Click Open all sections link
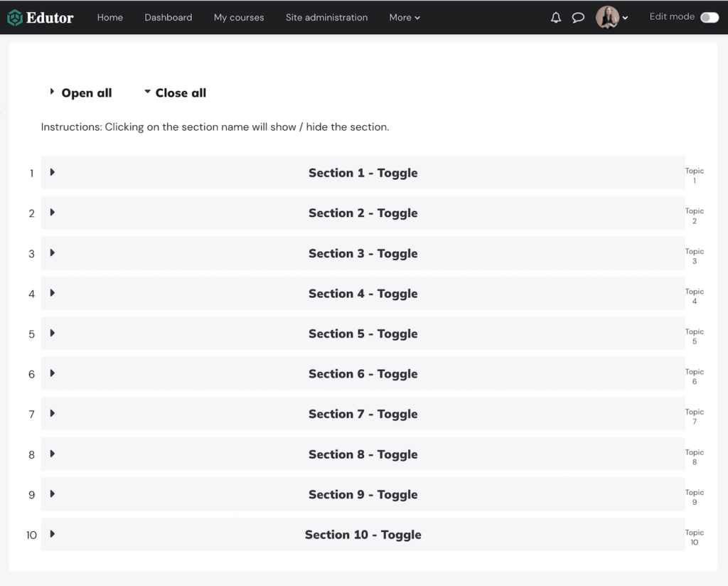This screenshot has height=586, width=728. click(x=86, y=93)
